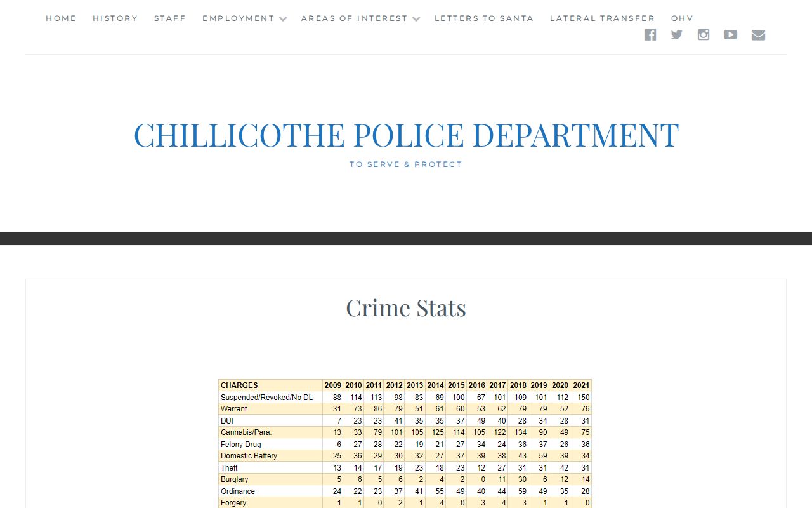Select the 2021 column header

coord(580,385)
